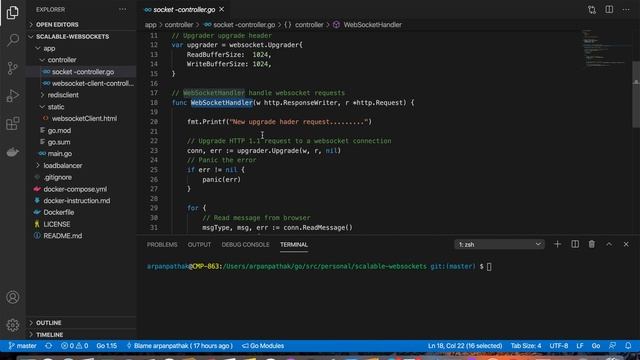Split the terminal panel
Viewport: 640px width, 360px height.
click(575, 244)
